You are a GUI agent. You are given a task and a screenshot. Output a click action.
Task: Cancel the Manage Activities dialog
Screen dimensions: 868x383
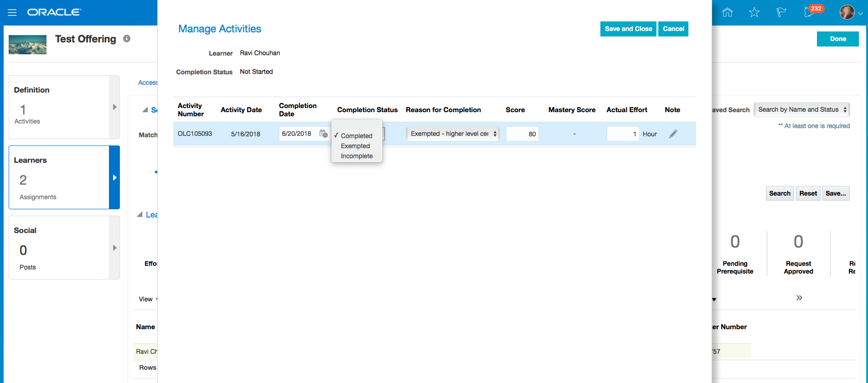click(x=673, y=29)
